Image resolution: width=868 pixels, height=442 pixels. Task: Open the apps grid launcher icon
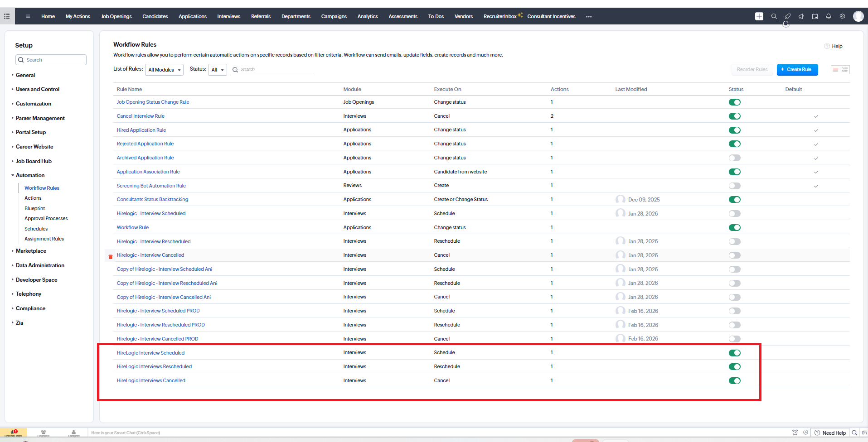point(7,16)
